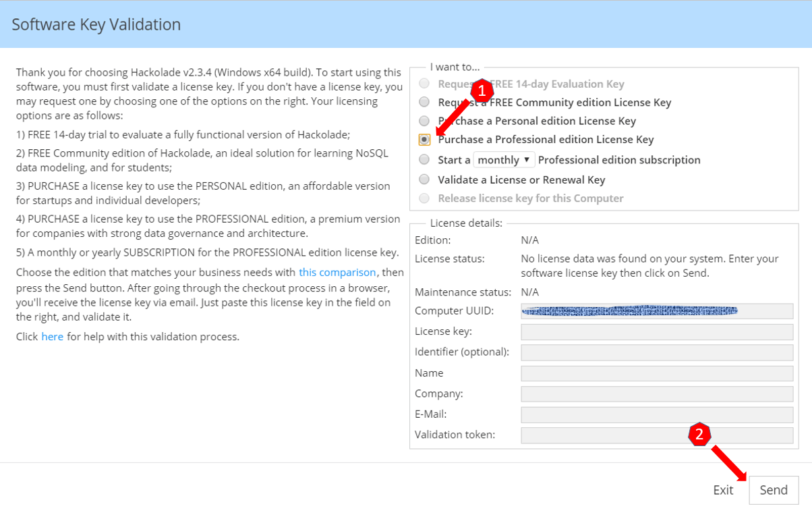Select Purchase a Professional edition License Key
The width and height of the screenshot is (812, 517).
424,140
